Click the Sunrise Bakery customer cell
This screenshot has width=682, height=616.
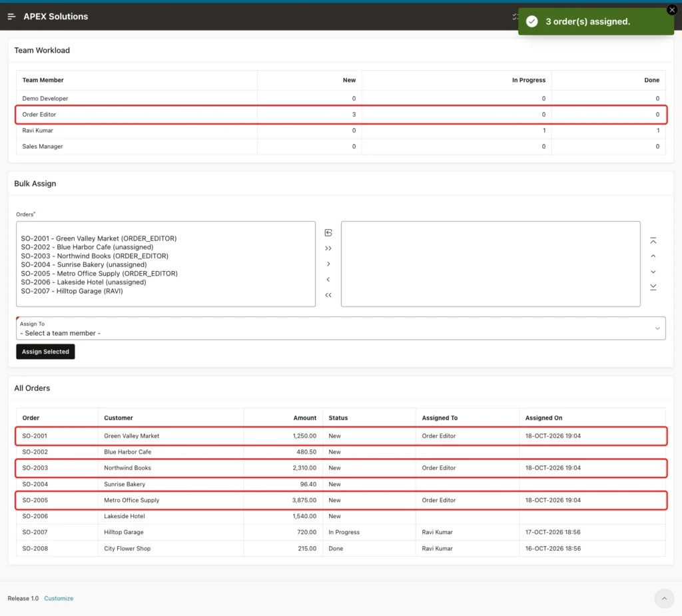(x=125, y=484)
